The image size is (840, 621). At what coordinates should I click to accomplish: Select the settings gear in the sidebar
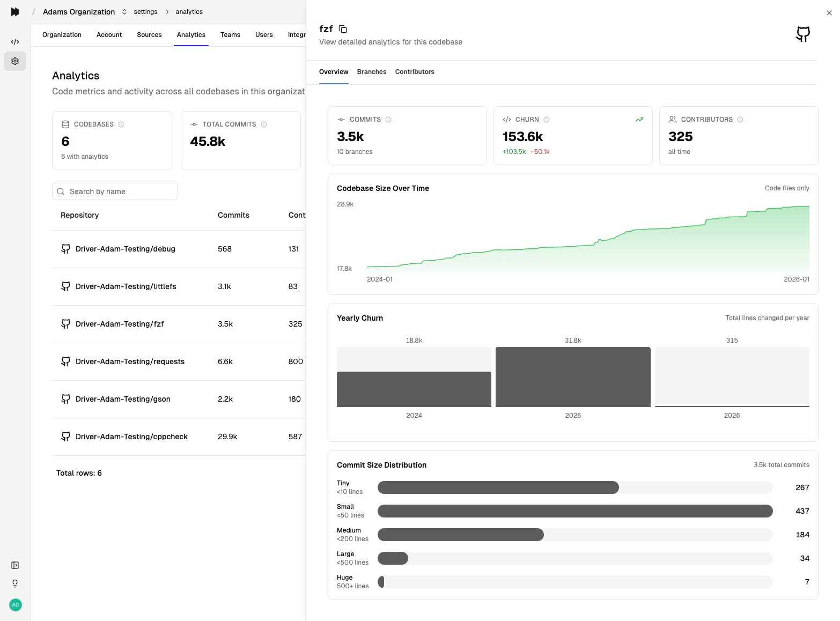[14, 61]
